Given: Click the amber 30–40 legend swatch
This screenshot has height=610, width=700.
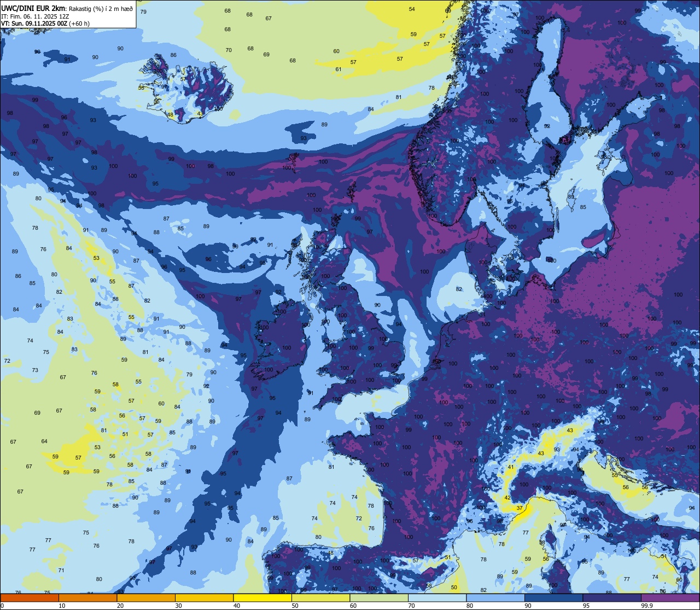Looking at the screenshot, I should click(x=204, y=597).
